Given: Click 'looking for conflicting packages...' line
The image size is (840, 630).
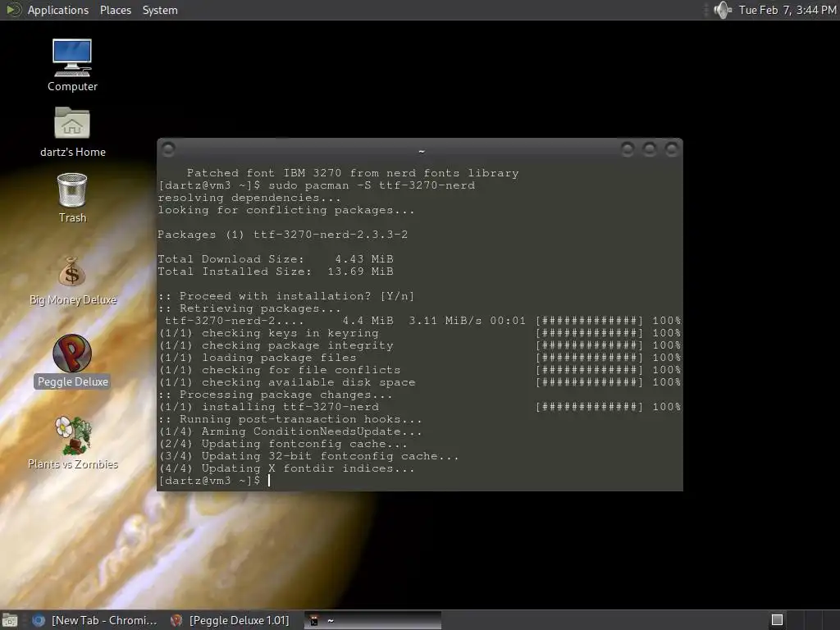Looking at the screenshot, I should [x=286, y=210].
